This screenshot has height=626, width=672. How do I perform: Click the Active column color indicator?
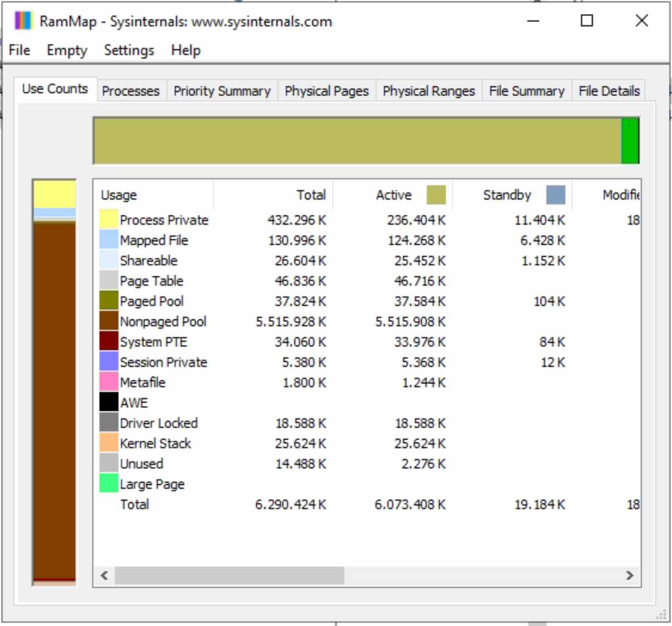(436, 195)
